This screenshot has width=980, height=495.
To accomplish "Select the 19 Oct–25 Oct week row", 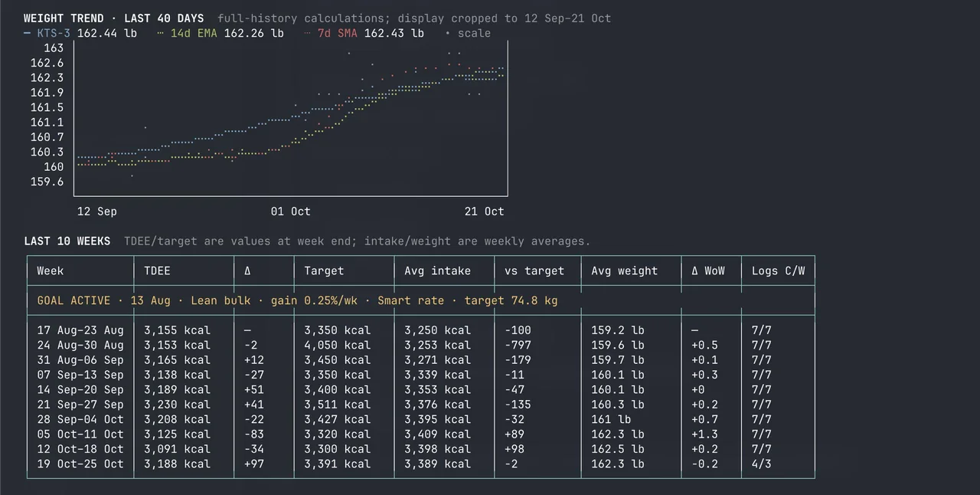I will [x=421, y=464].
